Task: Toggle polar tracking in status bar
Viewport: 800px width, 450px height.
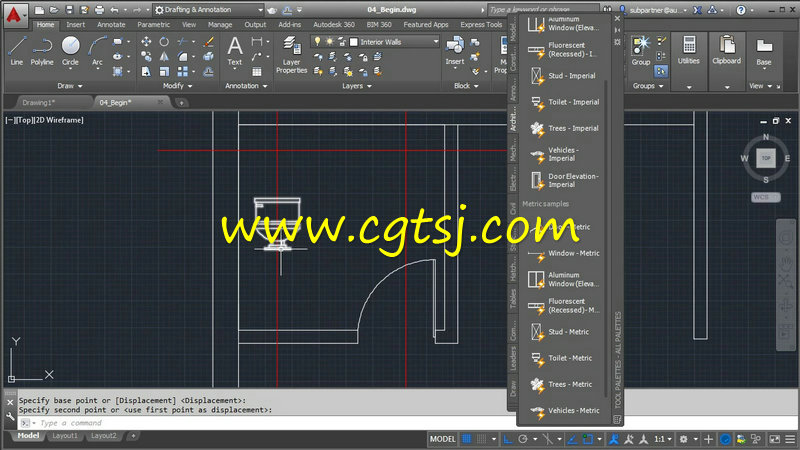Action: click(523, 439)
